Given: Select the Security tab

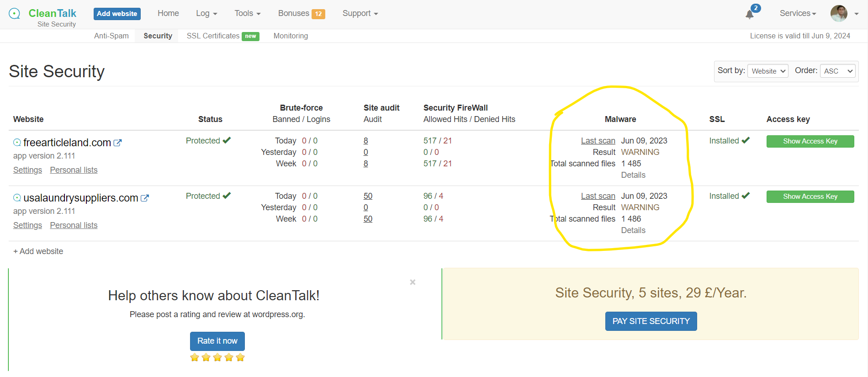Looking at the screenshot, I should [x=158, y=36].
